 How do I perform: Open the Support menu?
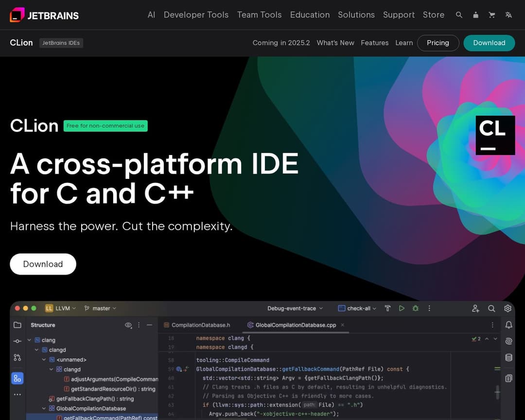(x=399, y=15)
